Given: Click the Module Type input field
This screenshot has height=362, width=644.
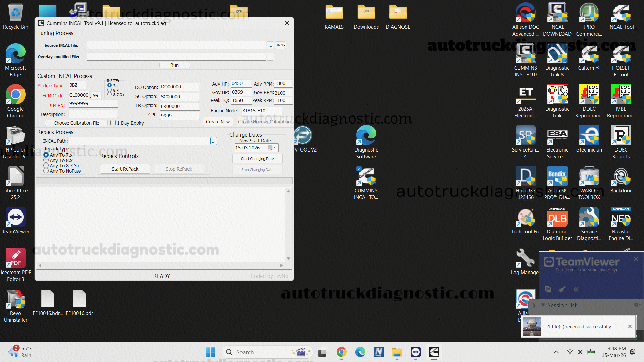Looking at the screenshot, I should [x=77, y=85].
